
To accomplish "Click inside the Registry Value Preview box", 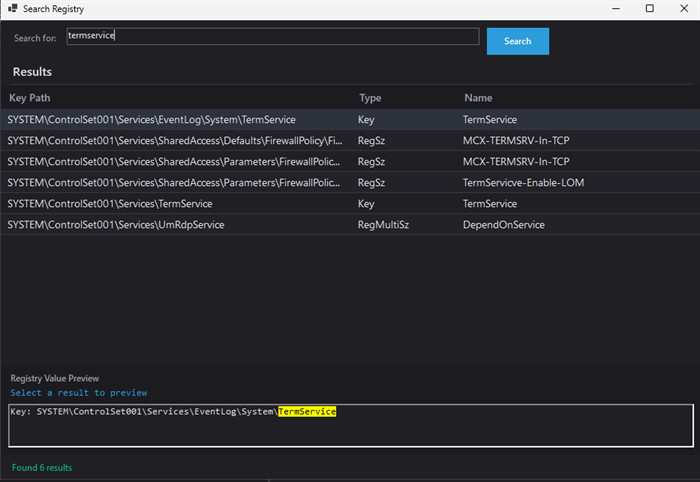I will 350,430.
